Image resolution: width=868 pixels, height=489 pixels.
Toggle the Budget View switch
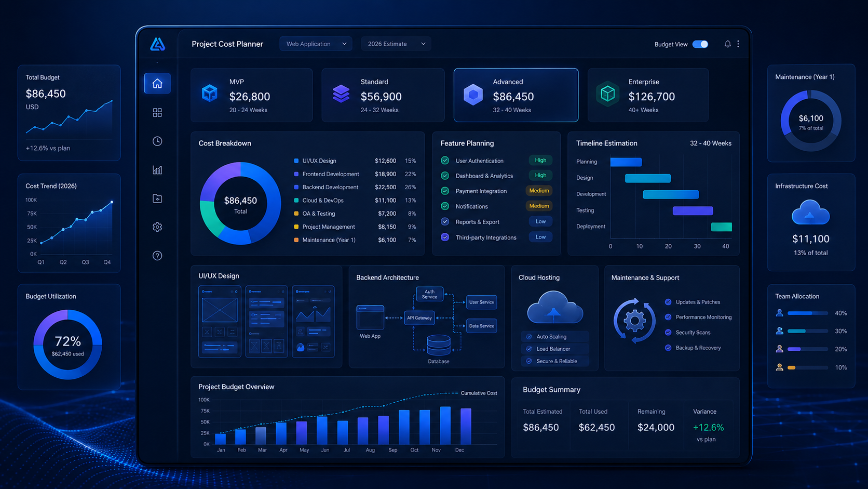[x=700, y=44]
